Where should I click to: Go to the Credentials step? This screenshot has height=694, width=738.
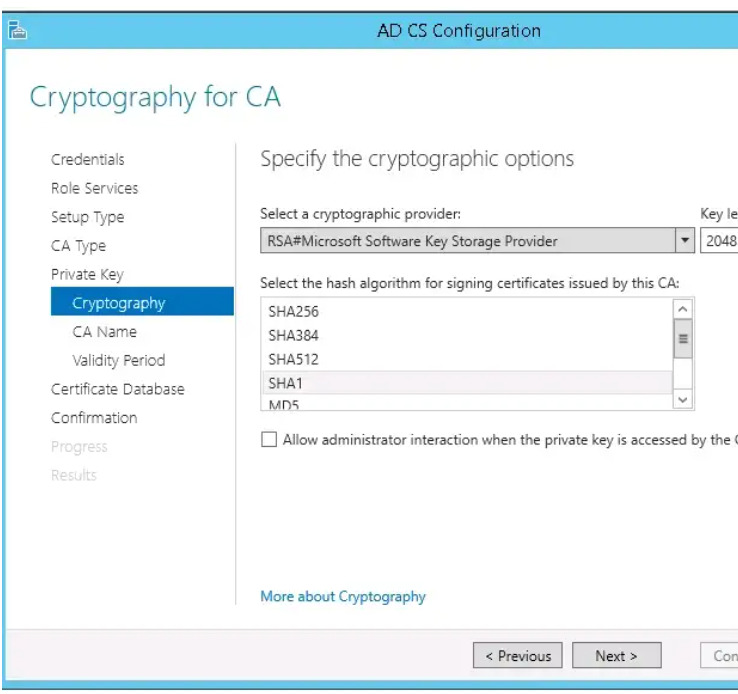[x=88, y=160]
